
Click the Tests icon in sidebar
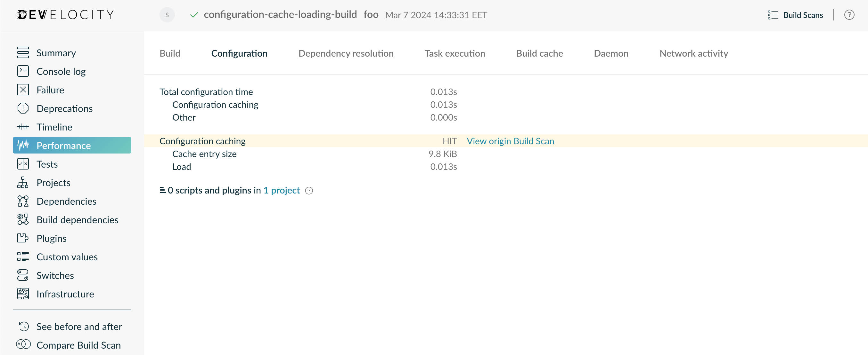tap(23, 164)
